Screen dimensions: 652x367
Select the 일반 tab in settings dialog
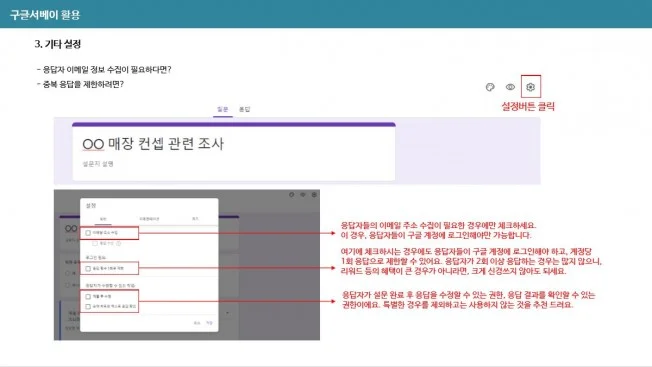103,219
